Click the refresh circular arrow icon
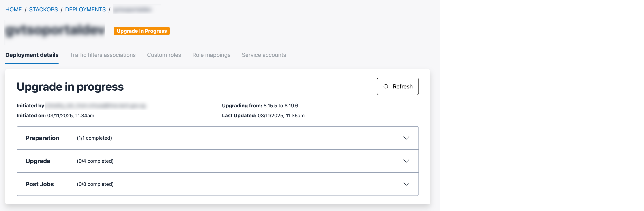 (386, 86)
